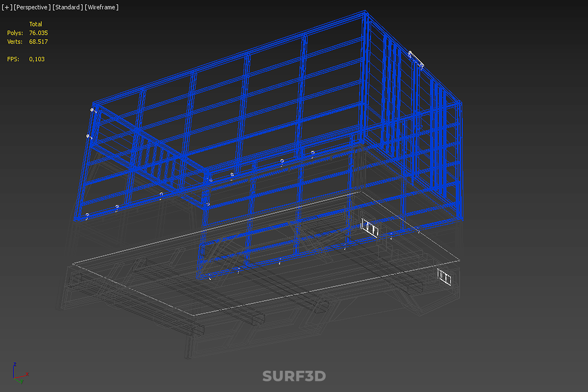Image resolution: width=588 pixels, height=392 pixels.
Task: Open the Standard shading quality menu
Action: coord(67,7)
